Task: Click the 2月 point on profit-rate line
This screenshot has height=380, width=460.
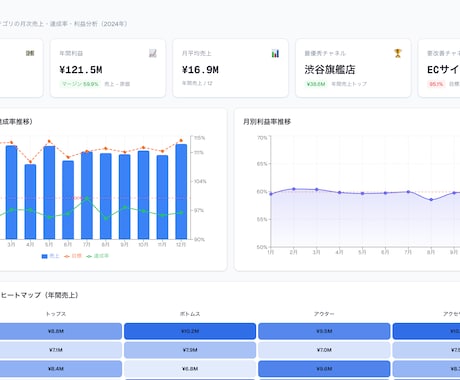Action: pyautogui.click(x=294, y=189)
